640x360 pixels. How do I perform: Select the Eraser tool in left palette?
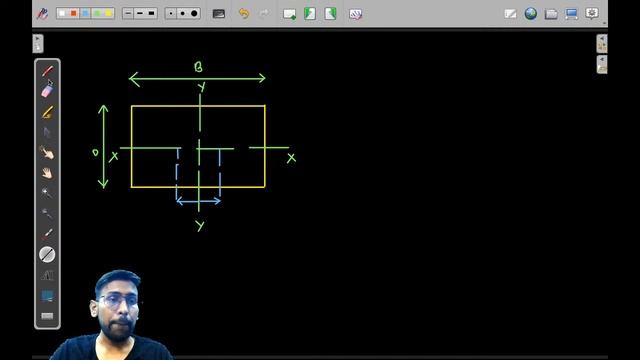(47, 91)
